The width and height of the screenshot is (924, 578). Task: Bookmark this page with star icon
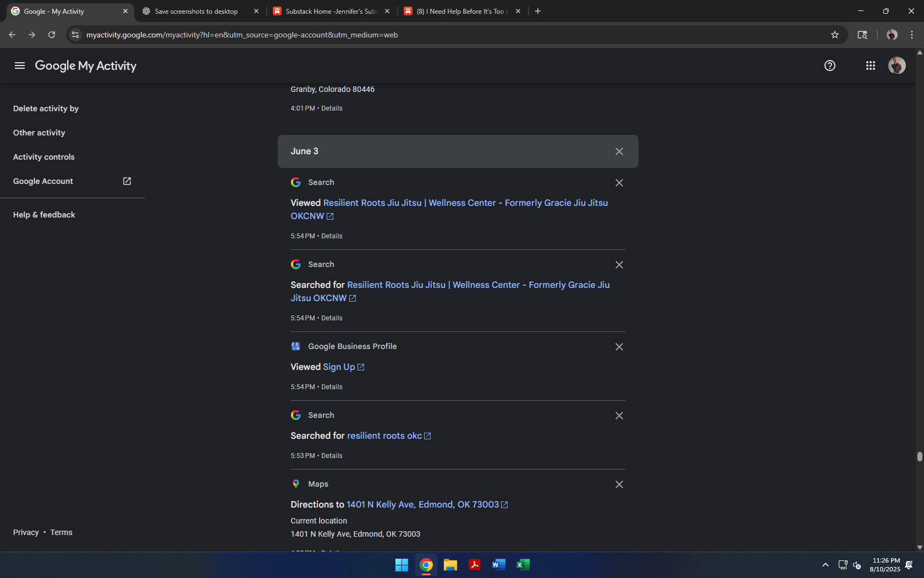click(x=835, y=35)
